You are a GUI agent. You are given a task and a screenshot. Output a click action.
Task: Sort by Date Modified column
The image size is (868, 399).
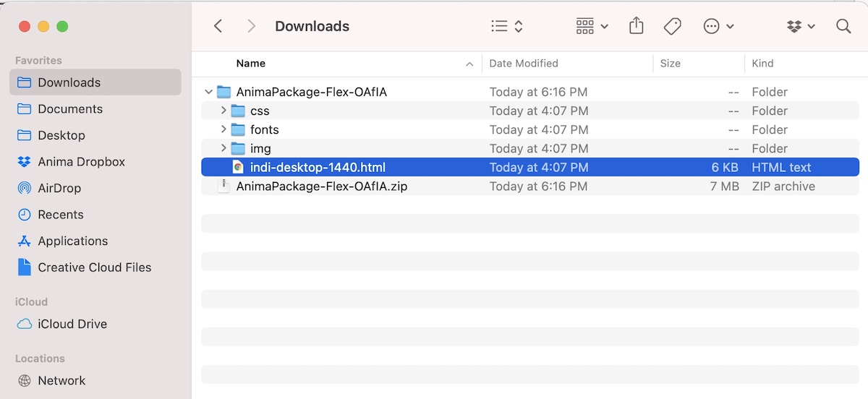pyautogui.click(x=524, y=64)
